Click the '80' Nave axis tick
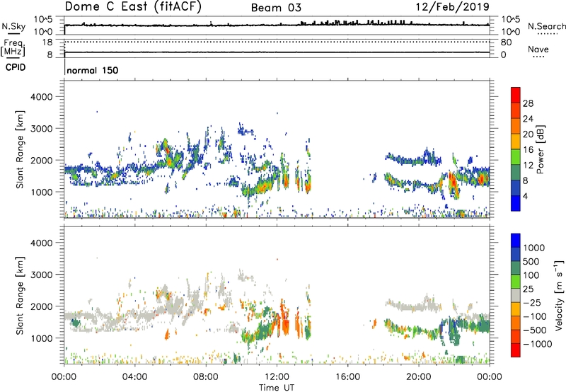 pyautogui.click(x=506, y=42)
